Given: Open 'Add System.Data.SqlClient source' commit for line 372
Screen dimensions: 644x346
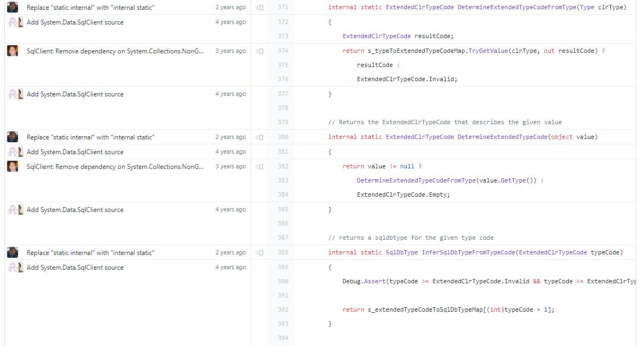Looking at the screenshot, I should tap(75, 22).
